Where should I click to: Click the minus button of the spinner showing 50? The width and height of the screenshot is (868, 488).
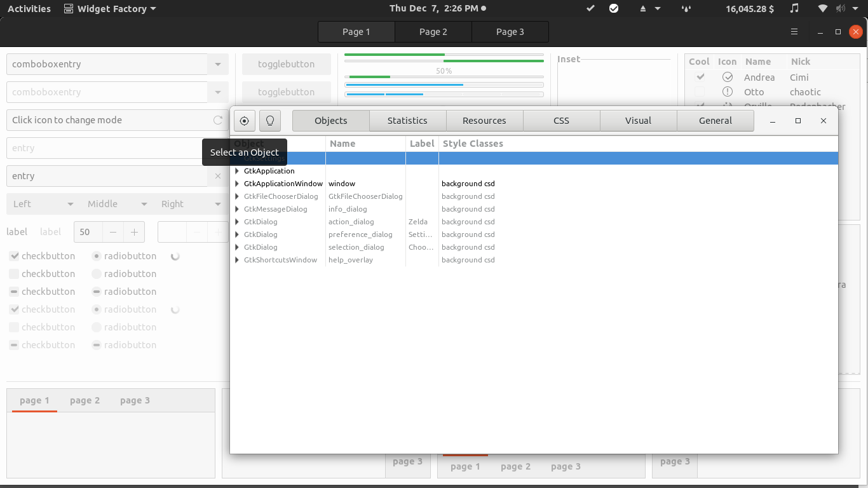pyautogui.click(x=113, y=233)
